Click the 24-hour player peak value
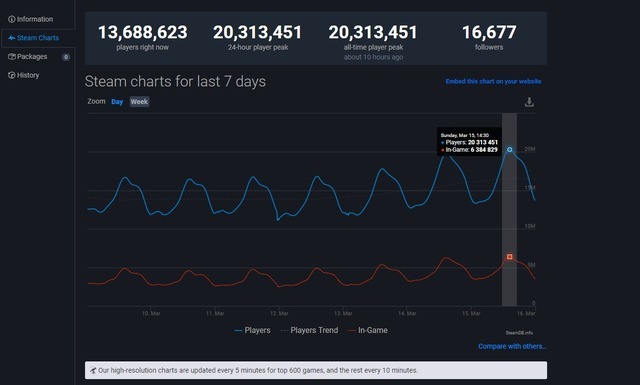 click(258, 33)
